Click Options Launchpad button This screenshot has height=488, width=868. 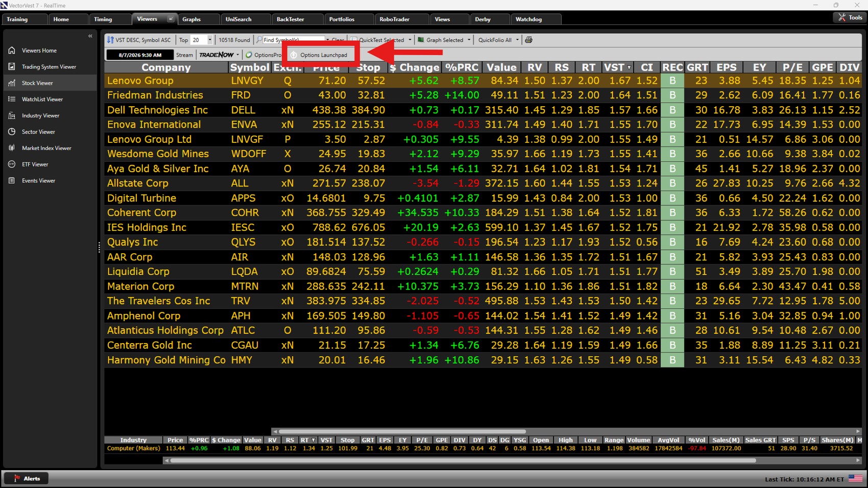pyautogui.click(x=319, y=55)
